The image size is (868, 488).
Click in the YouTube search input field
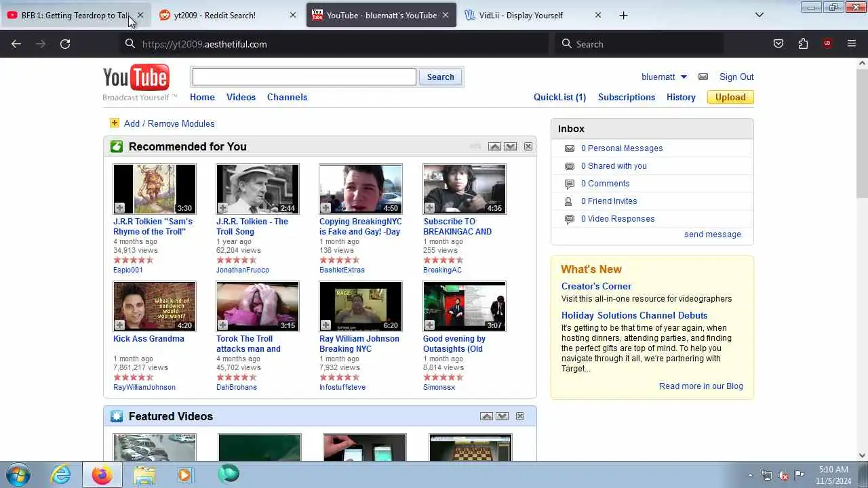click(x=304, y=77)
